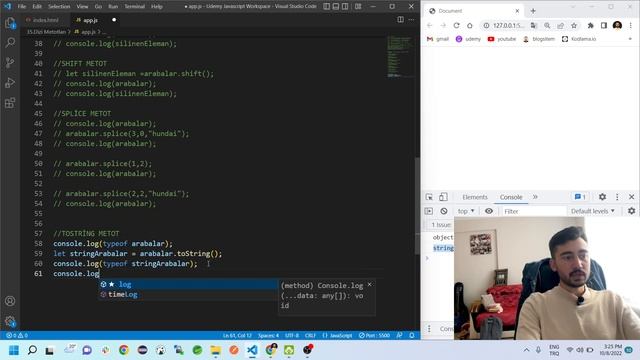
Task: Bookmark this page with the star icon
Action: pos(574,25)
